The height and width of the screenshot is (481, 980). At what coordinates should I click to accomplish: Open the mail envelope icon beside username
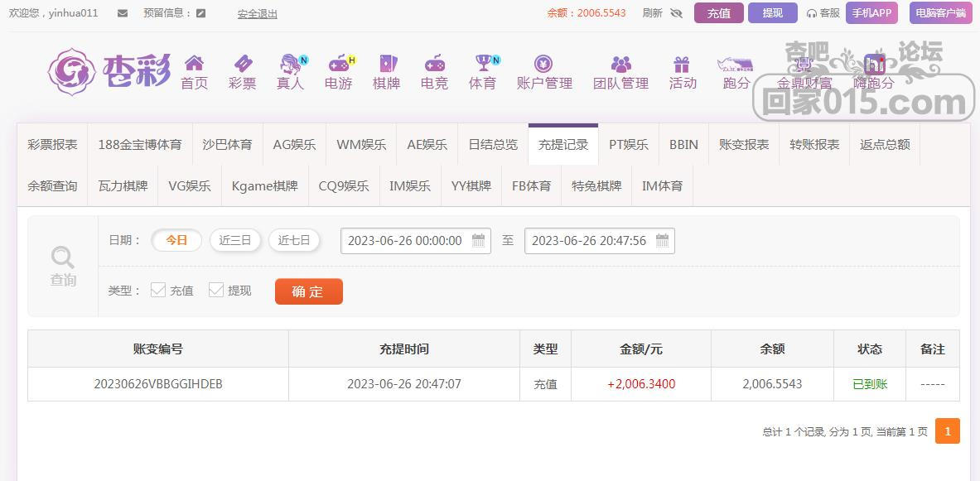click(x=123, y=13)
